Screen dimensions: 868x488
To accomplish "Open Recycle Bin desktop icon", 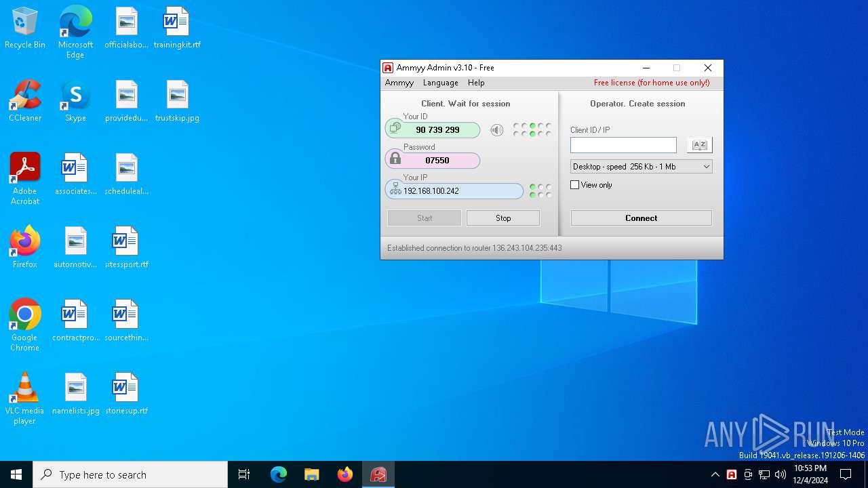I will 25,28.
